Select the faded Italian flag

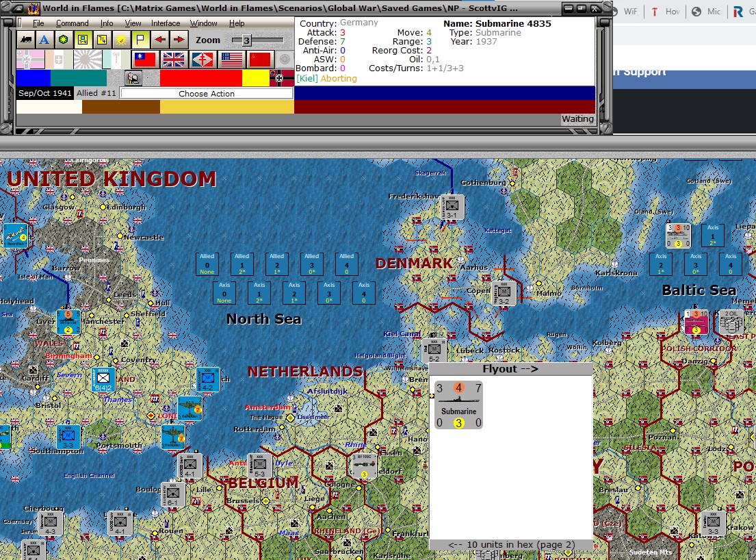click(x=59, y=60)
